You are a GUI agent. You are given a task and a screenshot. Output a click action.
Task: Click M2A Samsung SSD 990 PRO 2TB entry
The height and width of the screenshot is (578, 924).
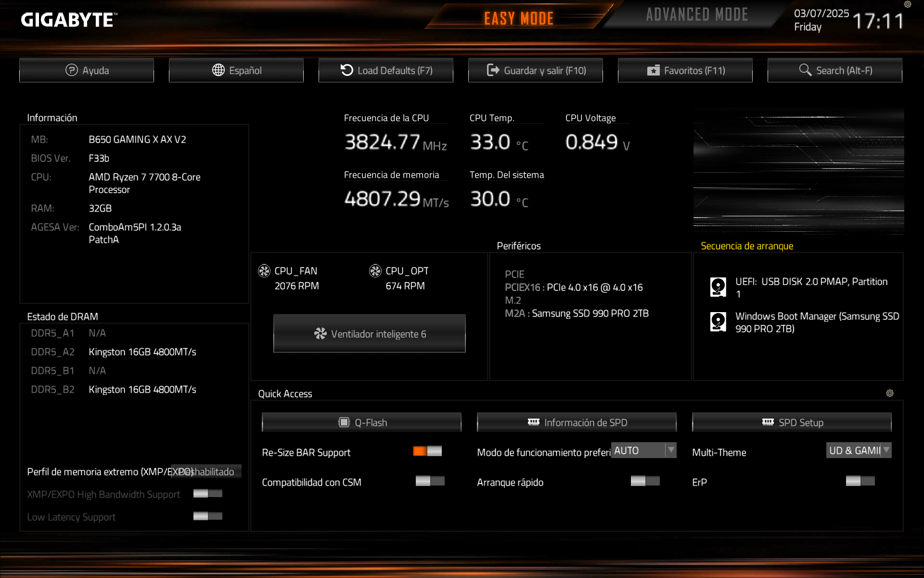coord(577,314)
